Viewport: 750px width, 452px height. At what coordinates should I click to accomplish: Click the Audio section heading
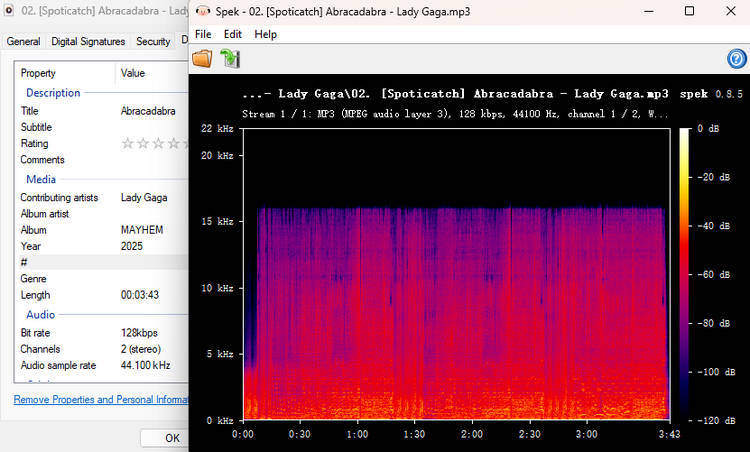41,315
